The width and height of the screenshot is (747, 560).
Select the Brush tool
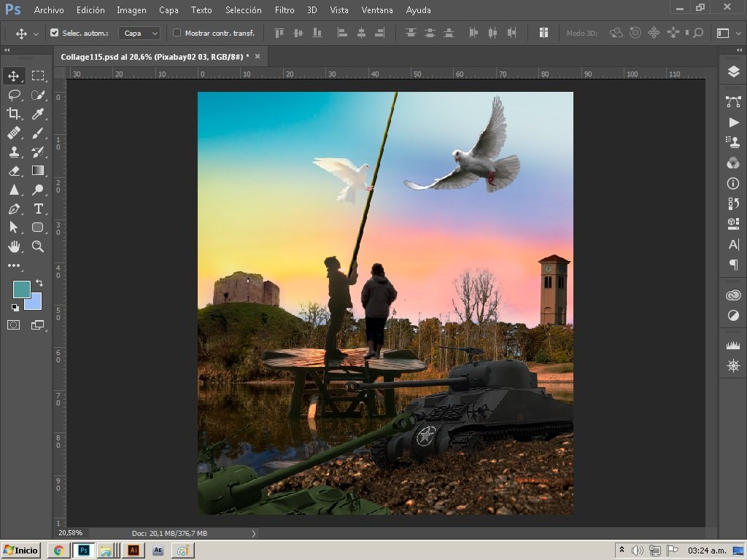38,133
